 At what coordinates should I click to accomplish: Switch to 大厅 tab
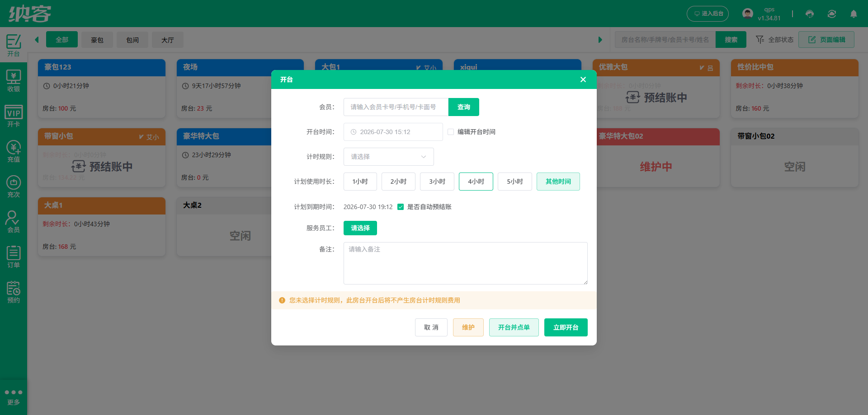pyautogui.click(x=168, y=40)
